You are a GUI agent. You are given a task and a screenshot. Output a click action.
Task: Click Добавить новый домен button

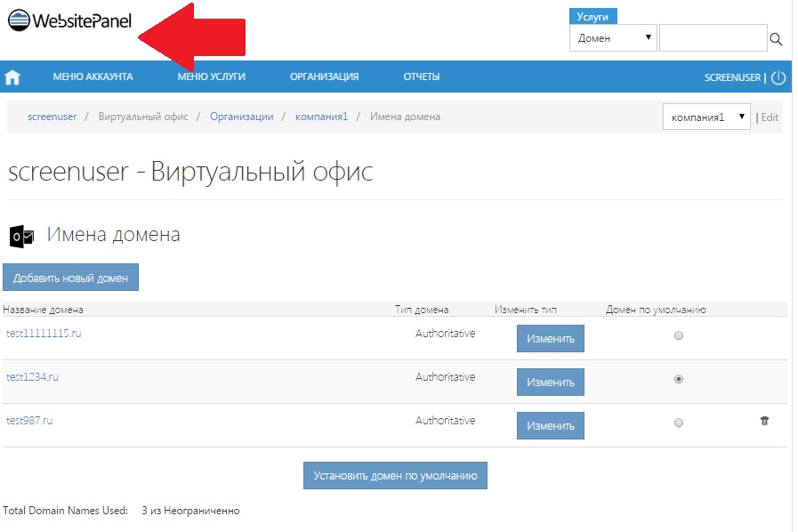point(71,278)
